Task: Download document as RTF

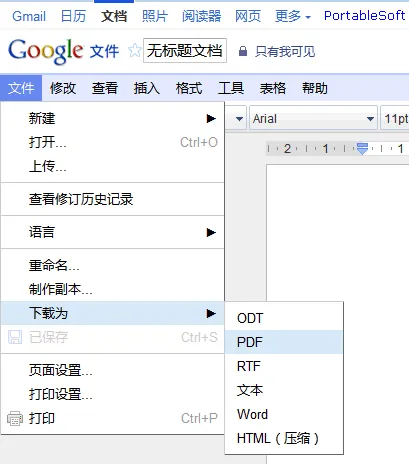Action: [284, 366]
